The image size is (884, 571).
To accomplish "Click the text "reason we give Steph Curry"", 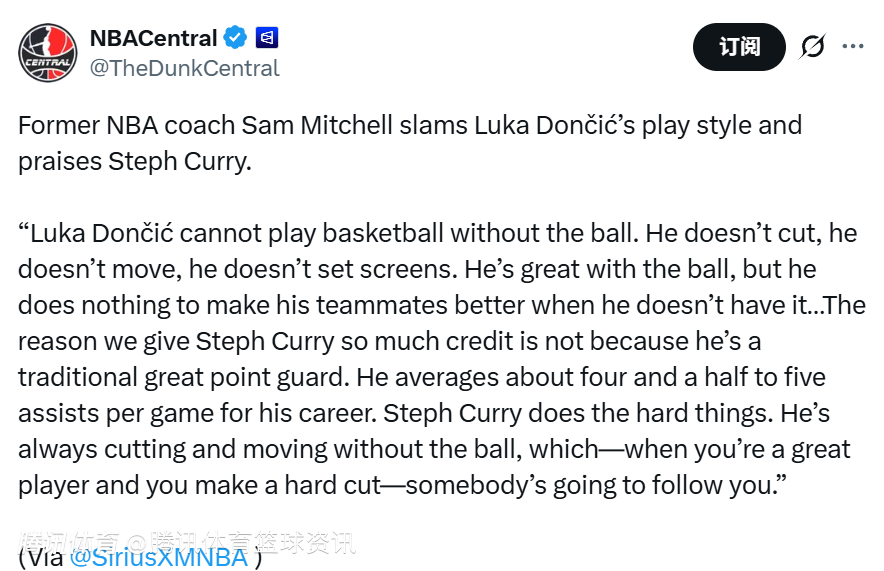I will 176,341.
